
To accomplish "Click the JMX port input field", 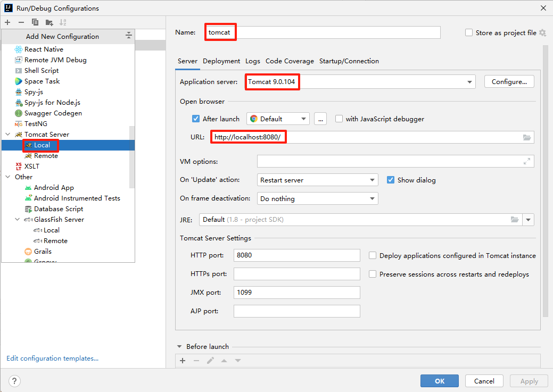I will point(296,293).
